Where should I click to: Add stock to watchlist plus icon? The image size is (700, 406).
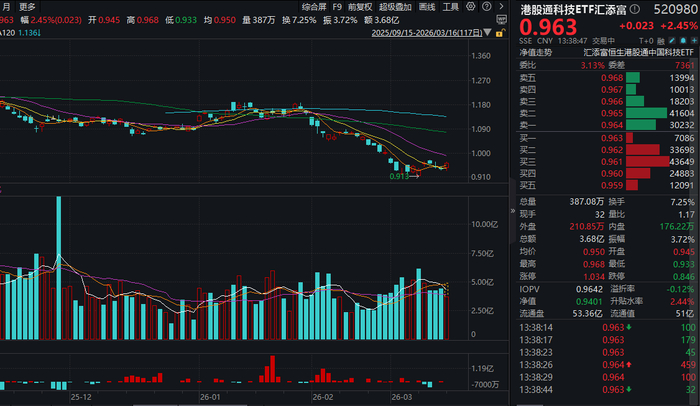(x=694, y=41)
